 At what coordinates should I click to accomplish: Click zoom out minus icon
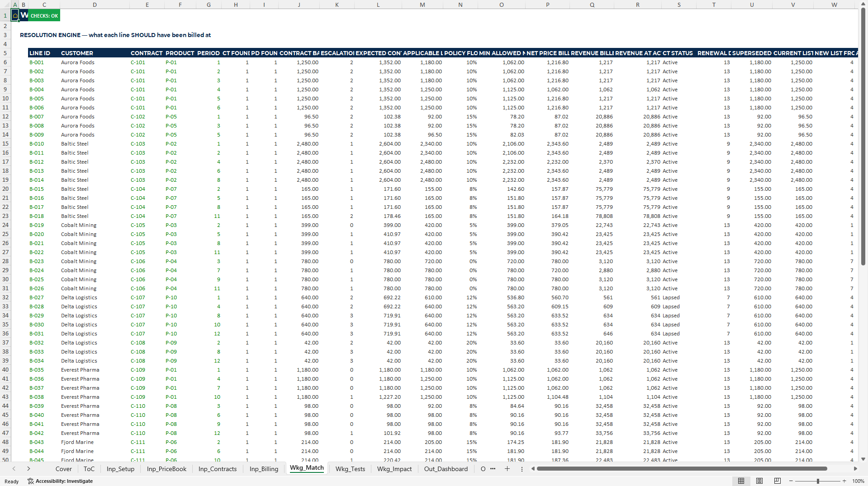791,481
